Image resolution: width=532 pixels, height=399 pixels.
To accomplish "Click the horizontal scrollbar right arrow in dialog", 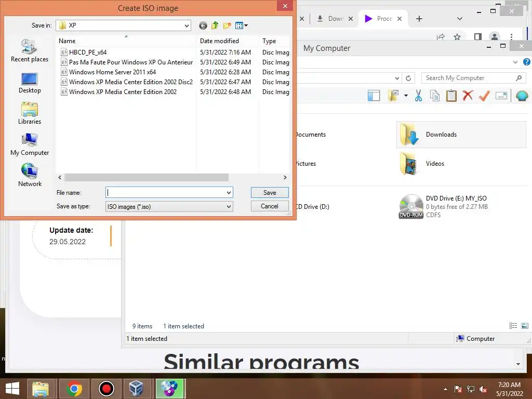I will click(x=285, y=178).
